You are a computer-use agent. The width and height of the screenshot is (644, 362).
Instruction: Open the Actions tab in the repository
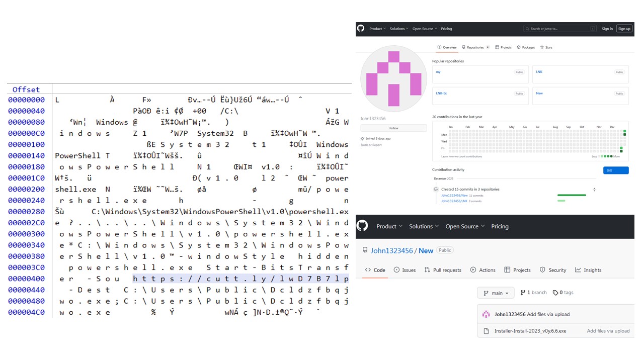point(482,270)
